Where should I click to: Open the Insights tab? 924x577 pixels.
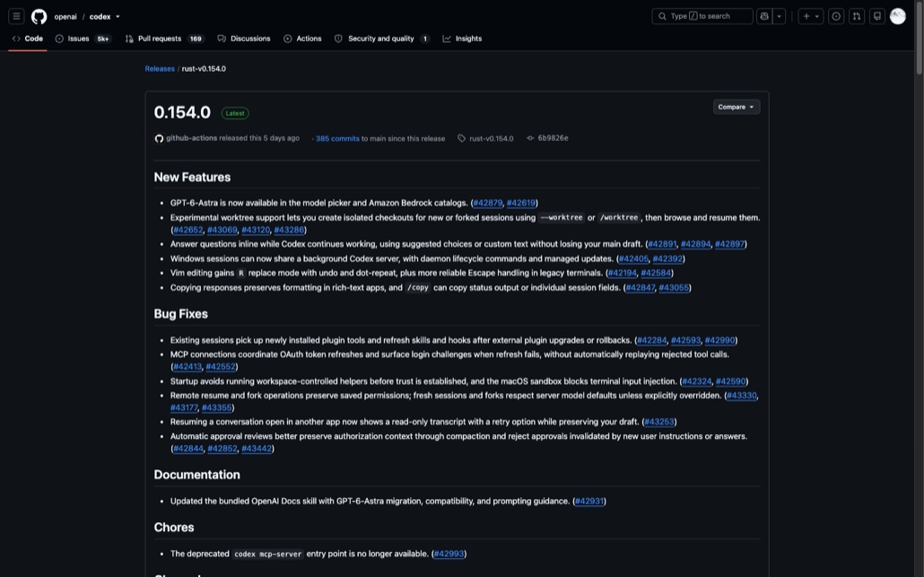[462, 39]
